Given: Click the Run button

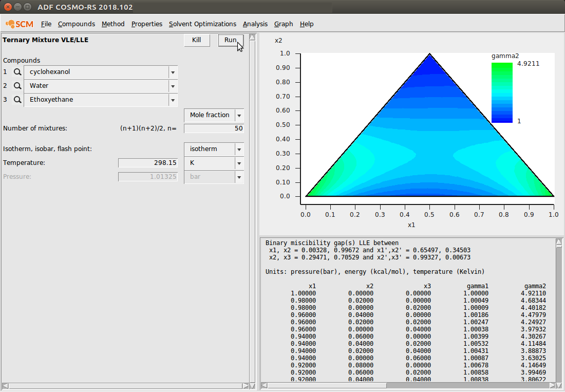Looking at the screenshot, I should [x=231, y=40].
